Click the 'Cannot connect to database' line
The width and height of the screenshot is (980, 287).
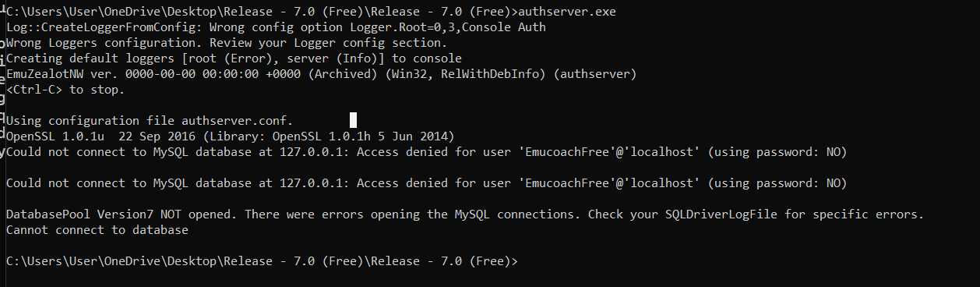coord(97,230)
